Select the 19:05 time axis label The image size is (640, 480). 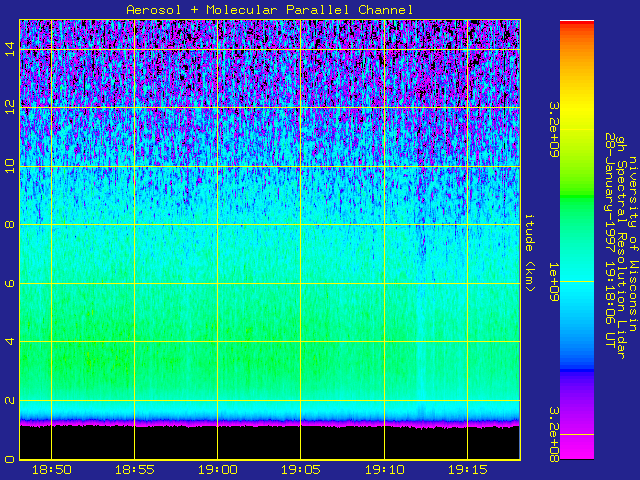pyautogui.click(x=301, y=470)
